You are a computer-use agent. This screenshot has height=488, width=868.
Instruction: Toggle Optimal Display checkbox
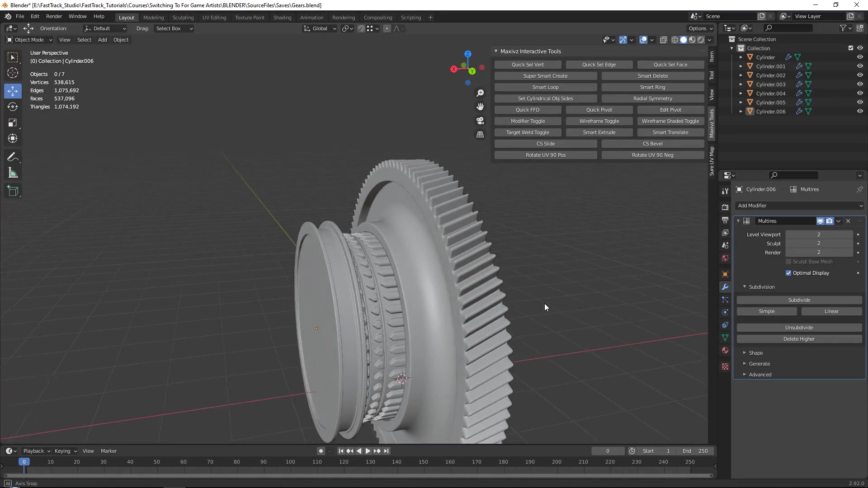(788, 273)
